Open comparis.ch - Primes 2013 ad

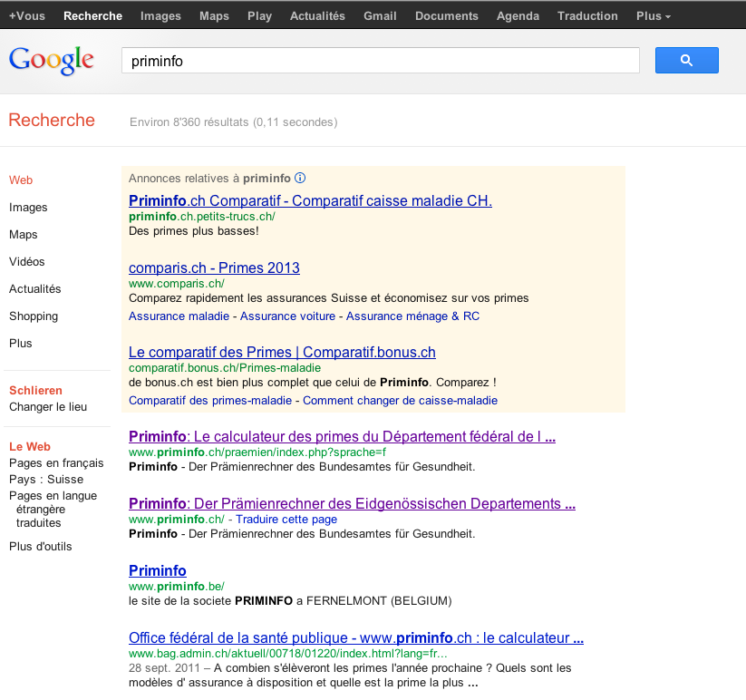coord(214,267)
